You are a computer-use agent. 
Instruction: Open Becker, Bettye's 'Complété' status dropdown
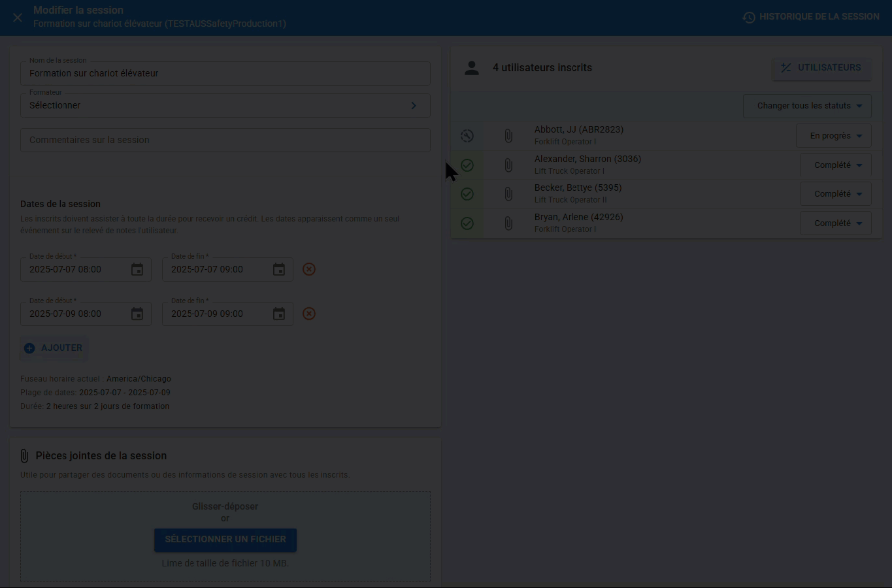836,194
